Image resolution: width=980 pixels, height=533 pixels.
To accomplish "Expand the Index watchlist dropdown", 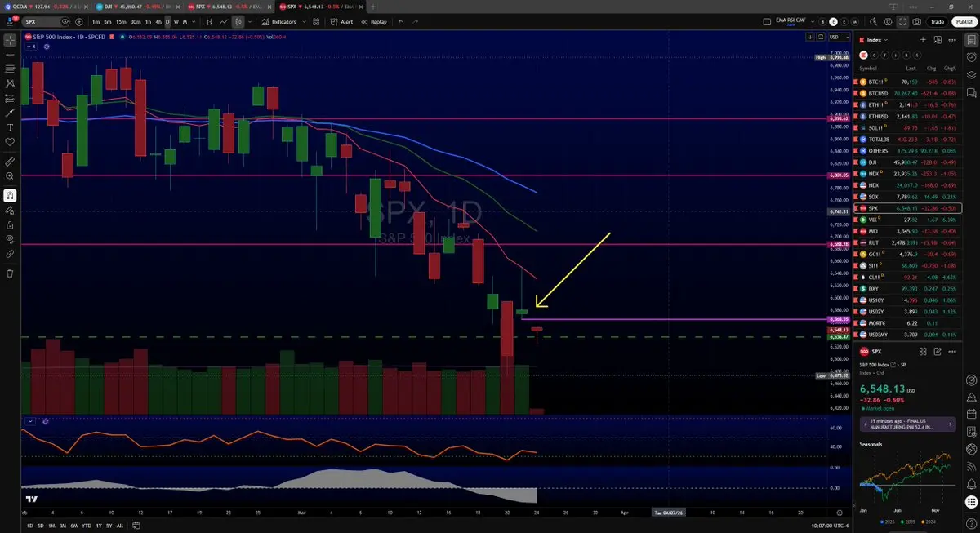I will pyautogui.click(x=875, y=39).
